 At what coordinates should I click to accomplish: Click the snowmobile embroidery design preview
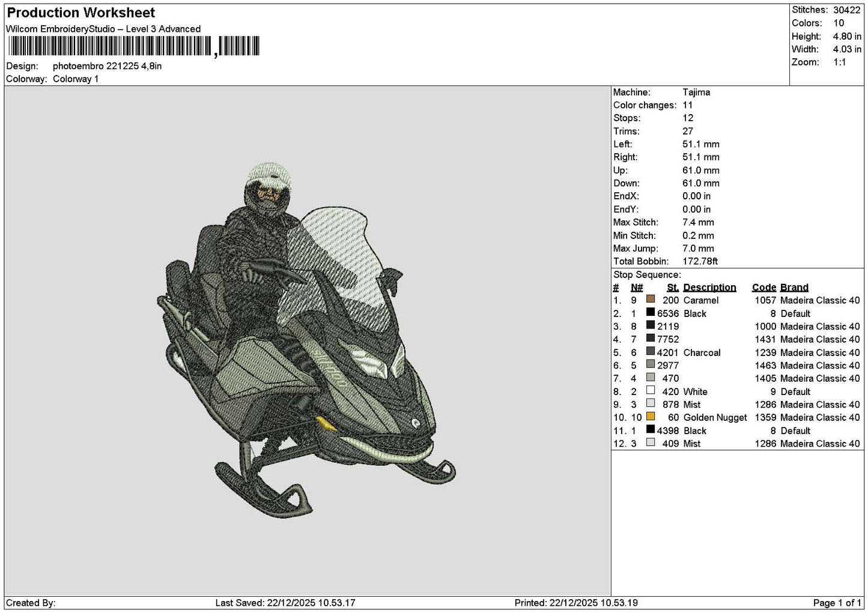pos(306,339)
